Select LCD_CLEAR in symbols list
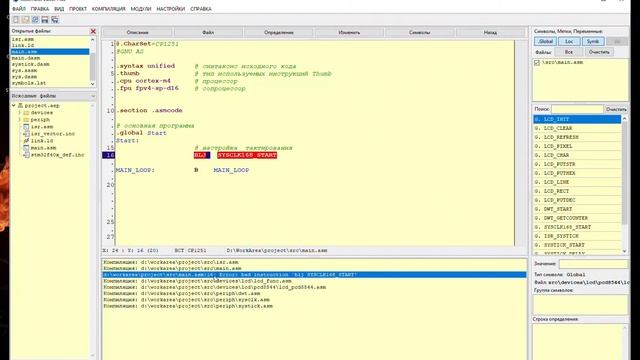640x360 pixels. [577, 128]
